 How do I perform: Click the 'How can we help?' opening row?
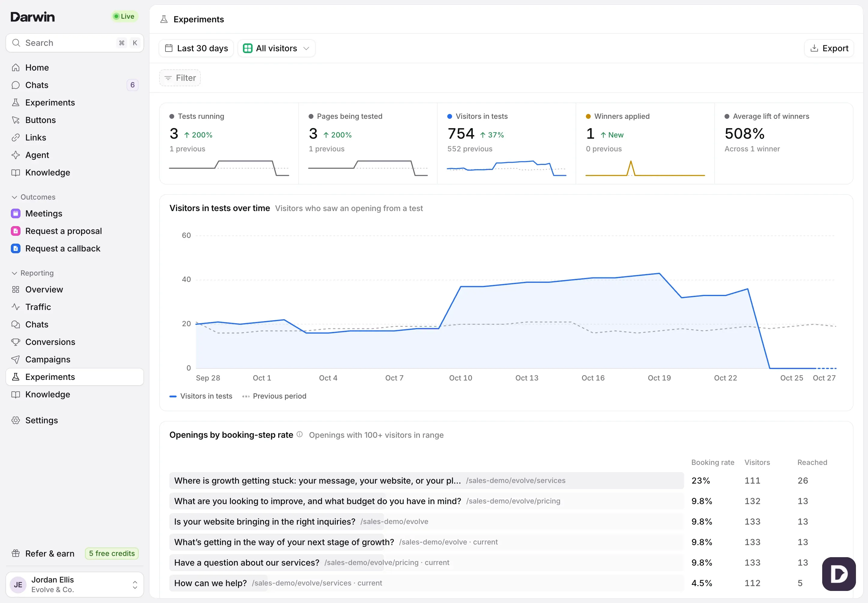tap(506, 583)
